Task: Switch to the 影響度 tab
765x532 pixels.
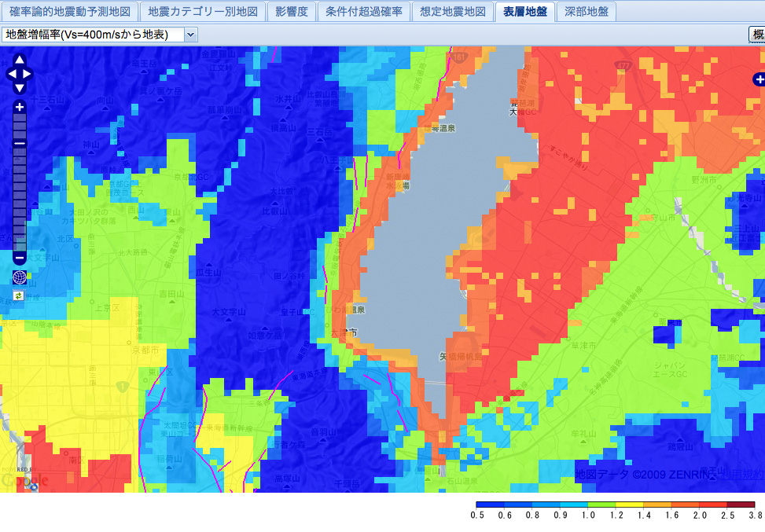Action: [x=291, y=12]
